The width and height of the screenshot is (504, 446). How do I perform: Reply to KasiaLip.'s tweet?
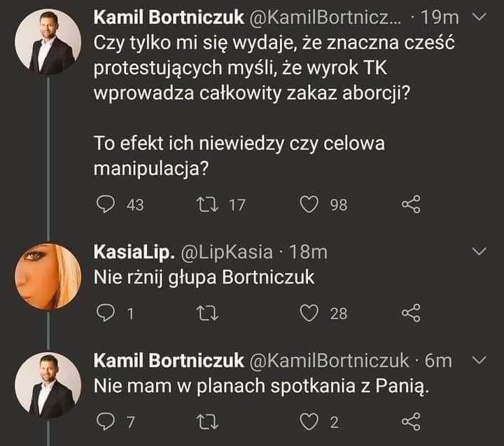pyautogui.click(x=105, y=313)
